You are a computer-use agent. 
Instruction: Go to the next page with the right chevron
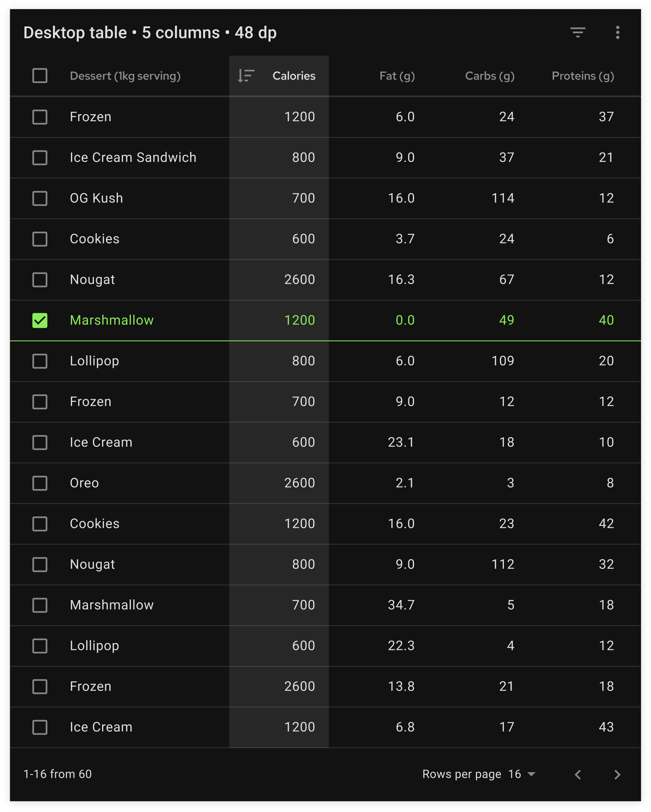click(x=618, y=775)
